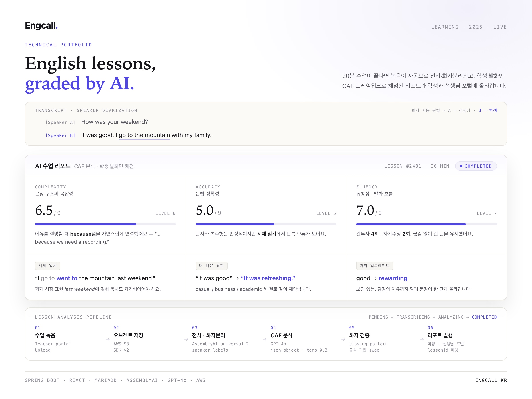
Task: Click the 어휘 업그레이드 tag chip
Action: 374,266
